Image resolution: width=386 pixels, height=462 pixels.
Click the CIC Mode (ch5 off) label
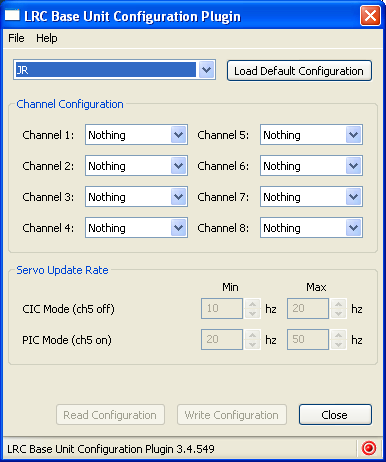point(68,309)
